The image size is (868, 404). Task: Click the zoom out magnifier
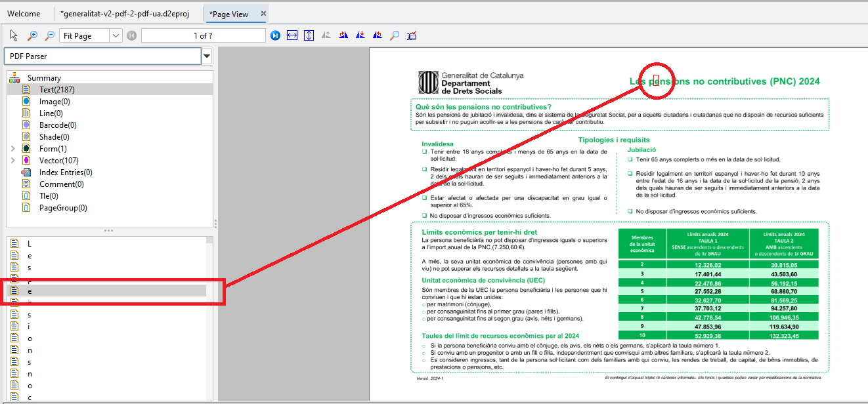coord(49,35)
